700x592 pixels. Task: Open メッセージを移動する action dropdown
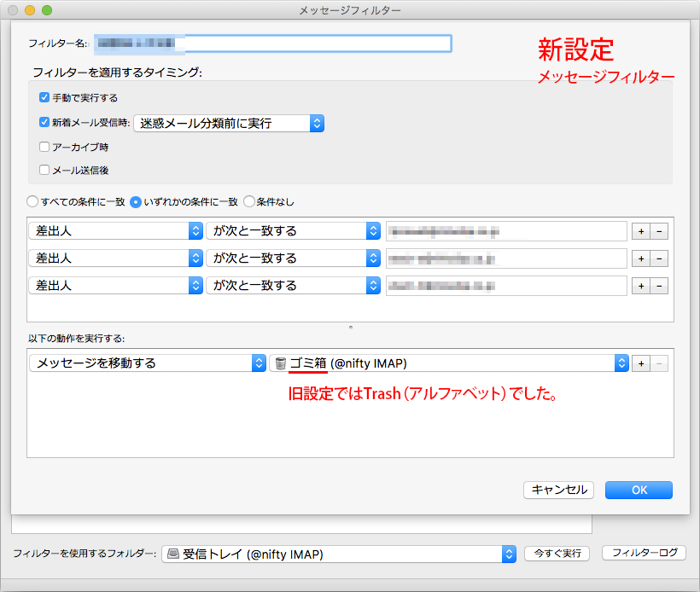148,363
